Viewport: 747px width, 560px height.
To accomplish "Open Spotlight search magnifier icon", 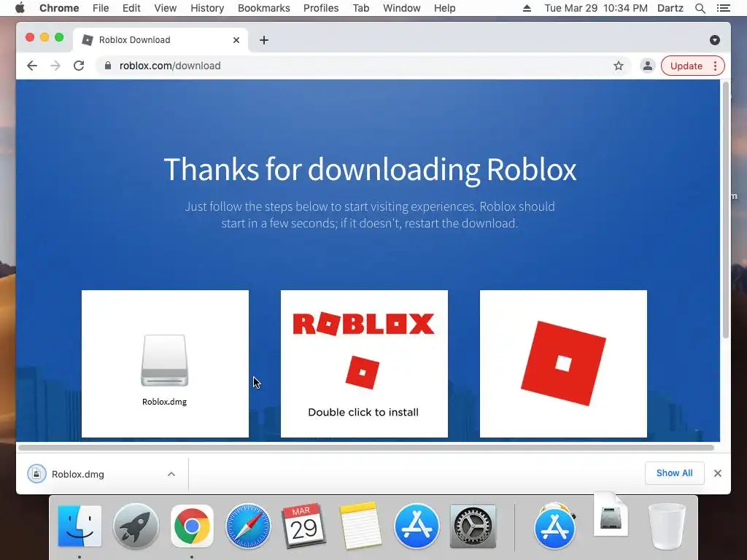I will coord(700,8).
